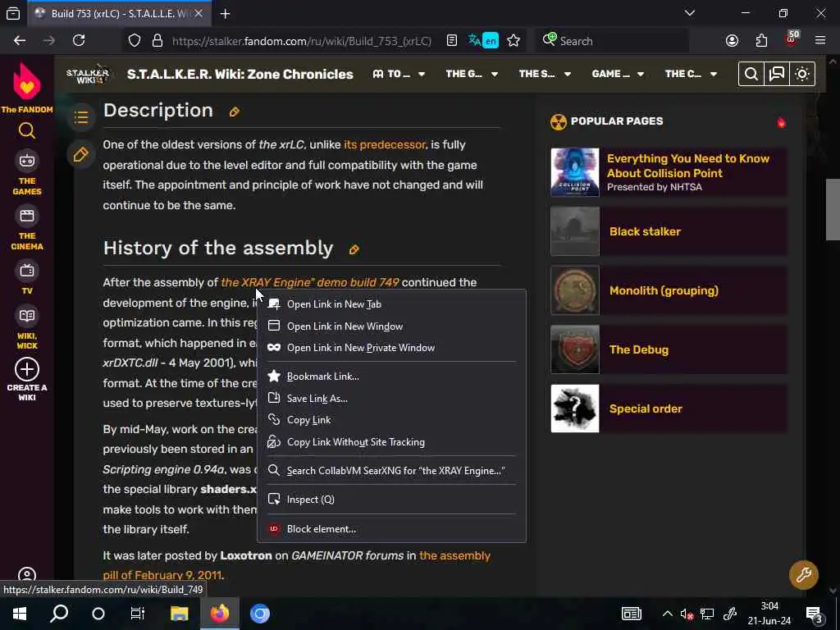This screenshot has width=840, height=630.
Task: Open the wrench tools button
Action: pyautogui.click(x=804, y=575)
